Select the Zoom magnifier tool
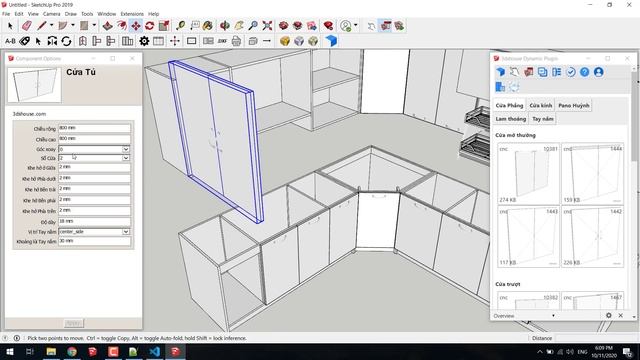 [253, 26]
